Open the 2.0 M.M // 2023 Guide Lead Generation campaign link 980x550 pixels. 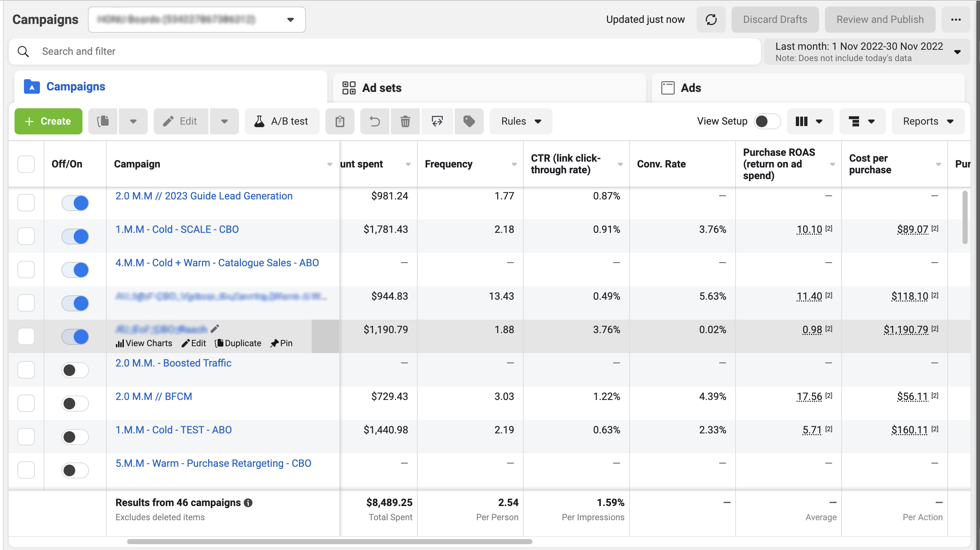(204, 196)
